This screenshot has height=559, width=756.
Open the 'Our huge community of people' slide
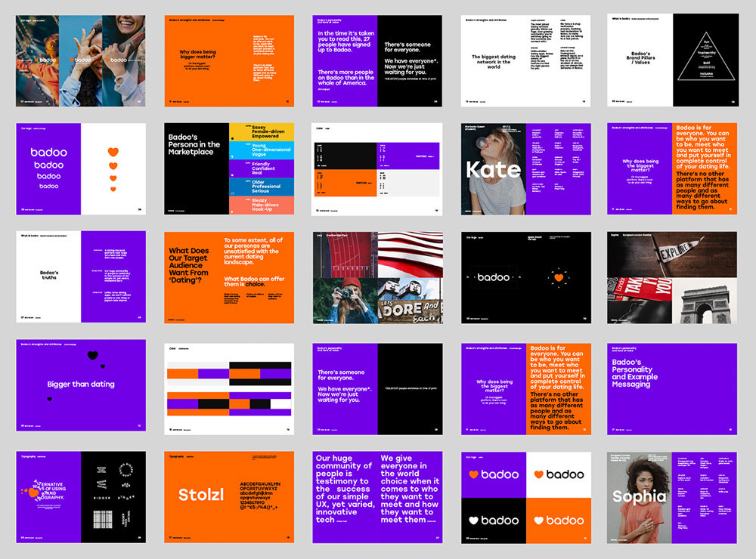coord(377,497)
